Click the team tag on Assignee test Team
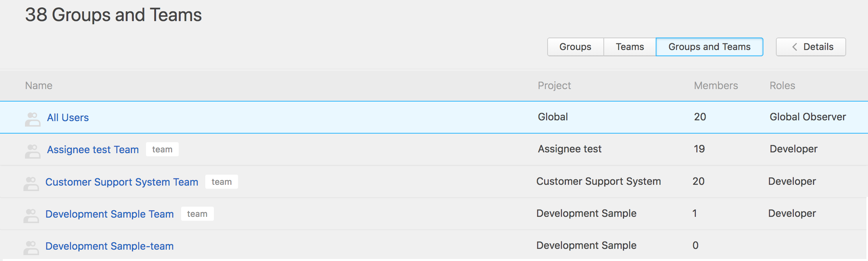 tap(162, 149)
